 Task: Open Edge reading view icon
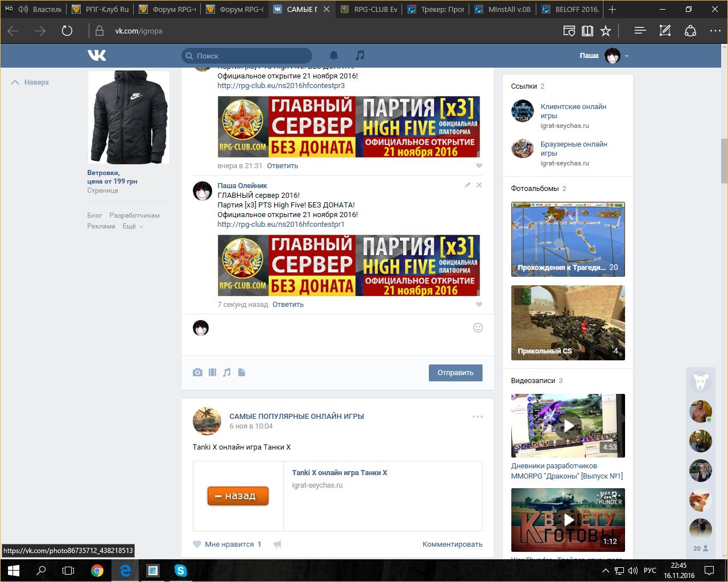click(569, 31)
